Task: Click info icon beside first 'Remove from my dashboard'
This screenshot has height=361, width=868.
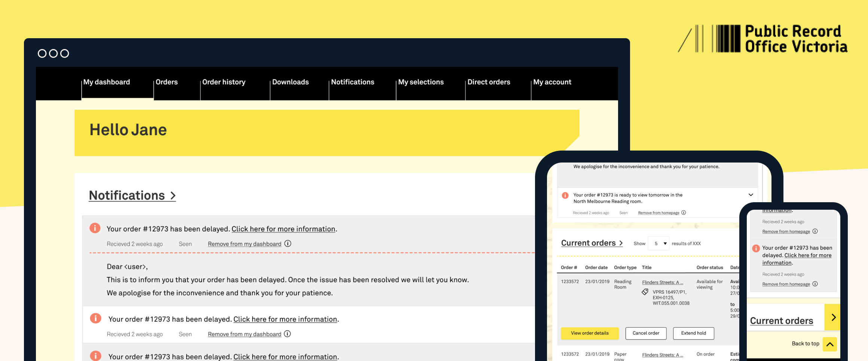Action: coord(288,244)
